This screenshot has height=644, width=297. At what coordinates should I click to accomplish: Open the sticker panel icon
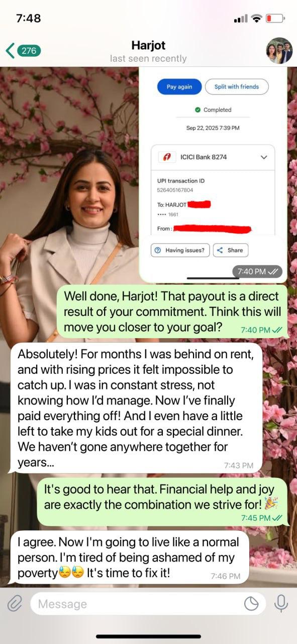coord(251,603)
